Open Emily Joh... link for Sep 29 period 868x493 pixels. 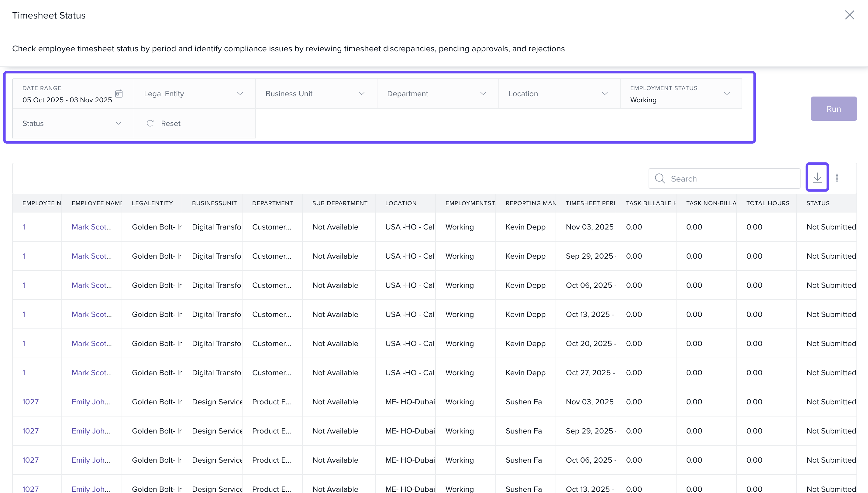[x=91, y=431]
